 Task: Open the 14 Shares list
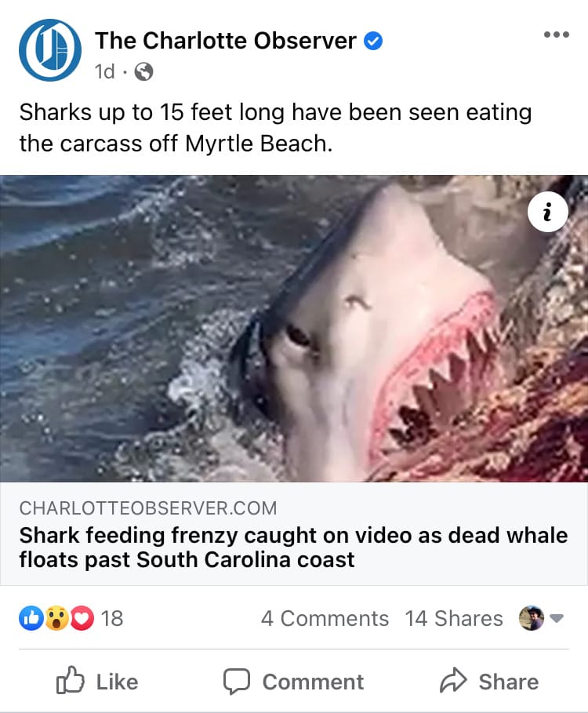coord(454,618)
